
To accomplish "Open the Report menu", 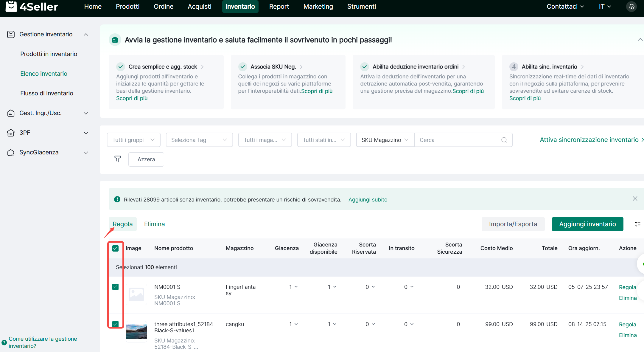I will 279,7.
